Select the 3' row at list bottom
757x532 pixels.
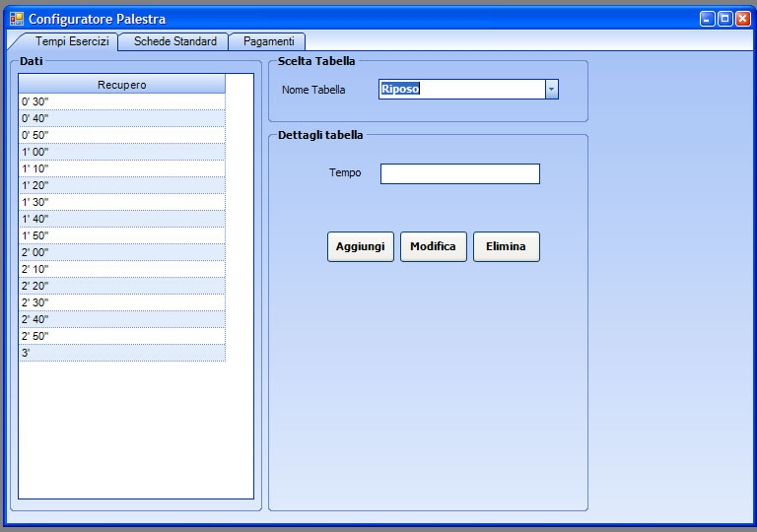pos(122,353)
